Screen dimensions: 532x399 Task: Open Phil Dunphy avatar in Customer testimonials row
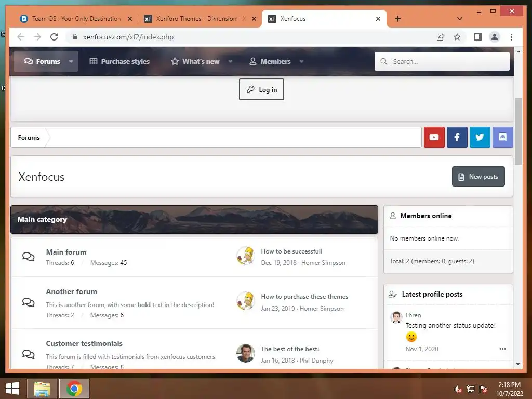point(246,353)
